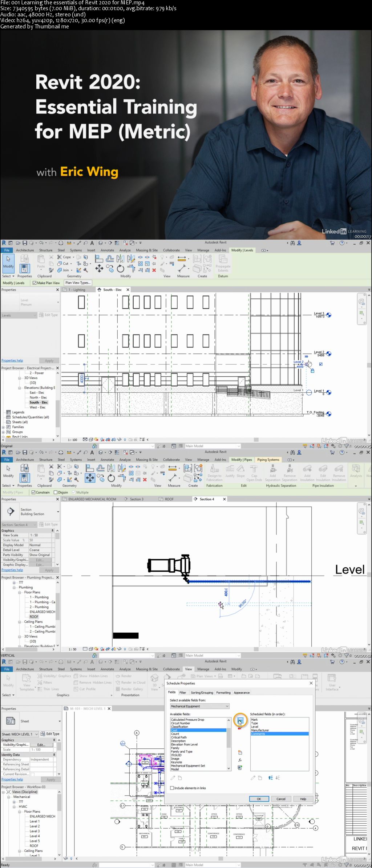Image resolution: width=372 pixels, height=868 pixels.
Task: Switch to Filter tab in Schedule Properties
Action: tap(183, 692)
